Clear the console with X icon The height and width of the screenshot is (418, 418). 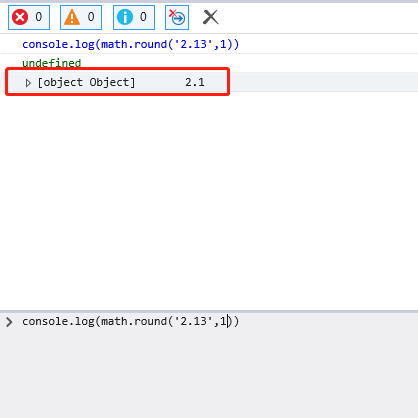[x=211, y=17]
